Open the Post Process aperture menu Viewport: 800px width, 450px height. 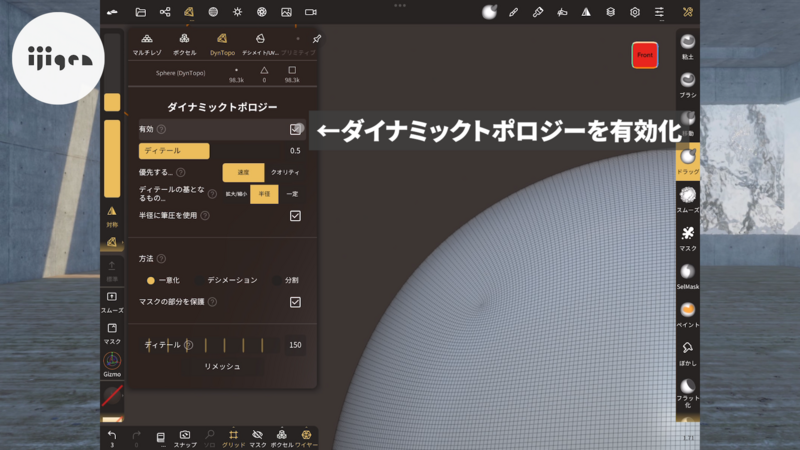262,12
